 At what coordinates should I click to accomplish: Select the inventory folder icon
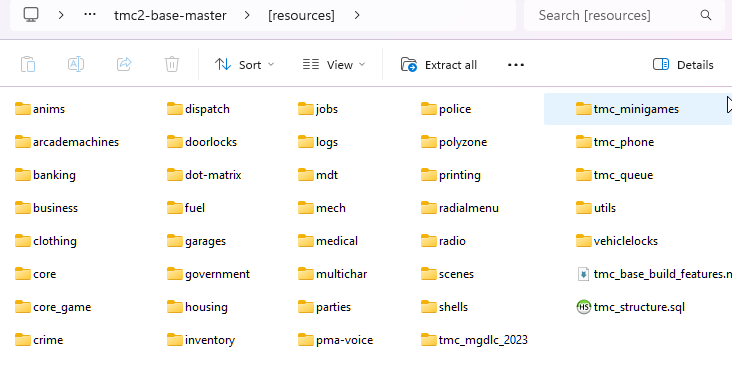(x=175, y=340)
